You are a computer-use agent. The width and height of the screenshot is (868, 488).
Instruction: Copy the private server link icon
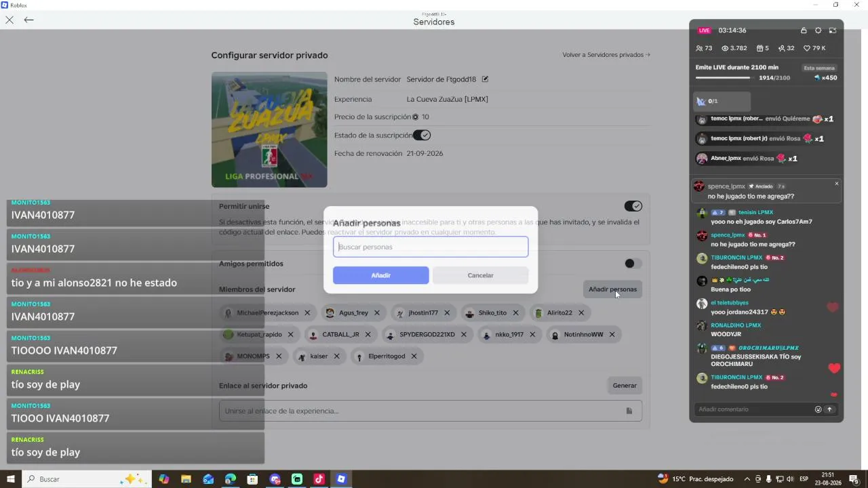[629, 411]
